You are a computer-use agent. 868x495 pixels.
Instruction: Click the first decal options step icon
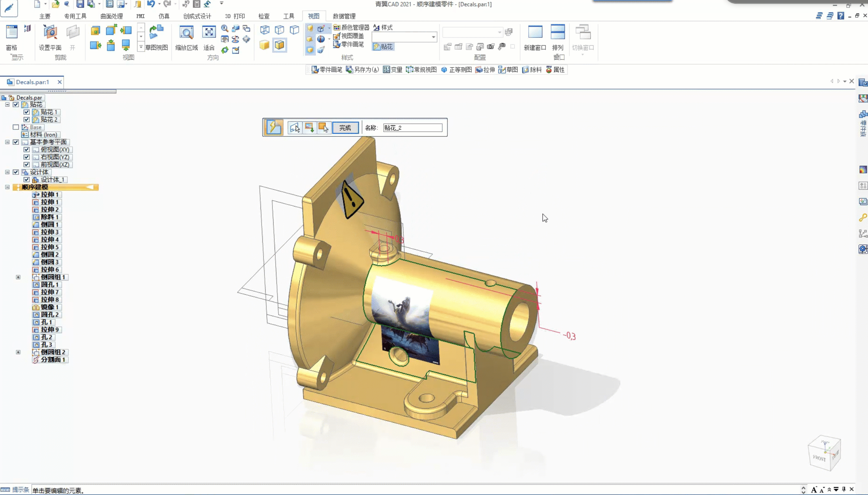click(x=273, y=127)
